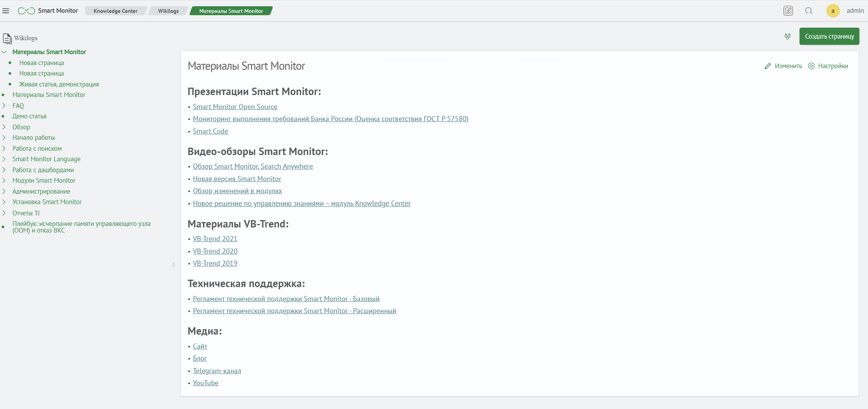Switch to the Knowledge Center breadcrumb tab
868x409 pixels.
tap(116, 11)
